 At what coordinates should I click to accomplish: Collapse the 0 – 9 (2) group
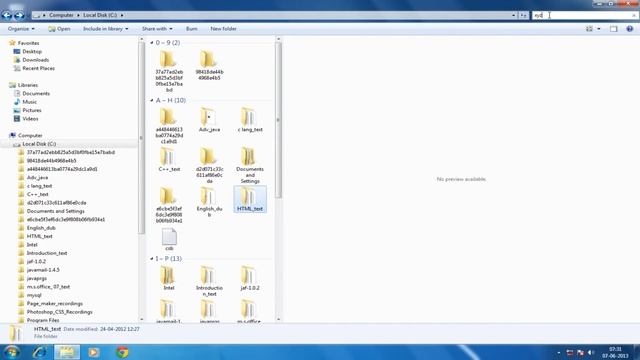pyautogui.click(x=152, y=42)
